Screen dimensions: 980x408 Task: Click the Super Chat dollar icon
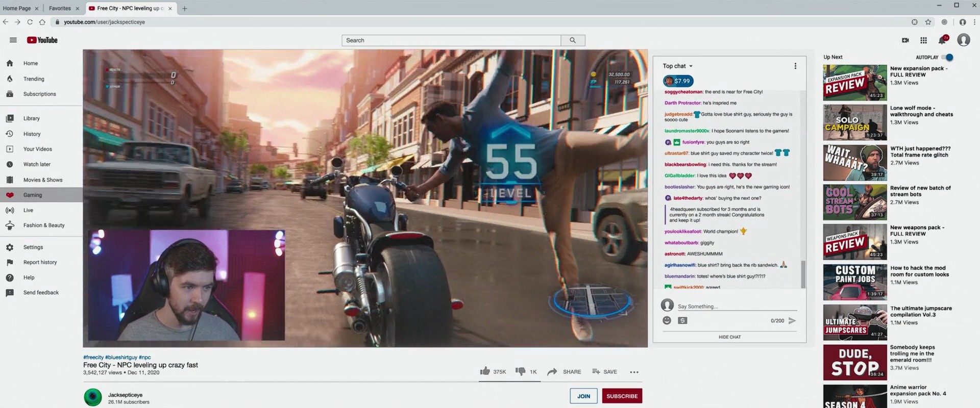(x=683, y=321)
